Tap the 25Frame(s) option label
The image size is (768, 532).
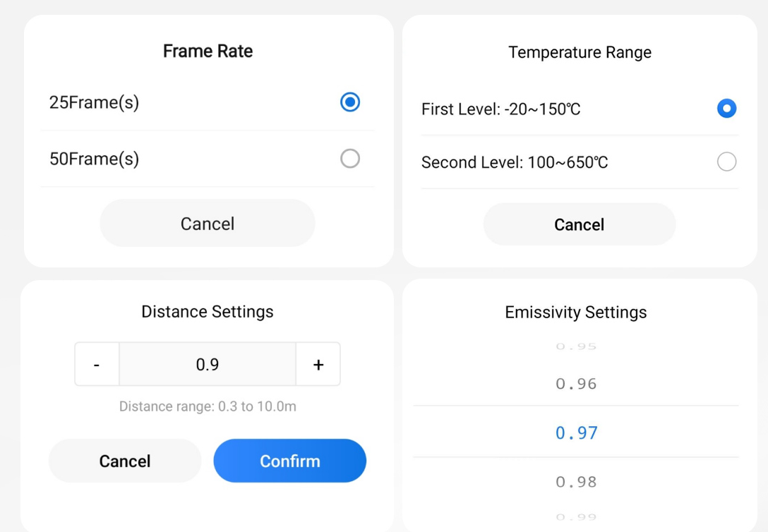94,102
